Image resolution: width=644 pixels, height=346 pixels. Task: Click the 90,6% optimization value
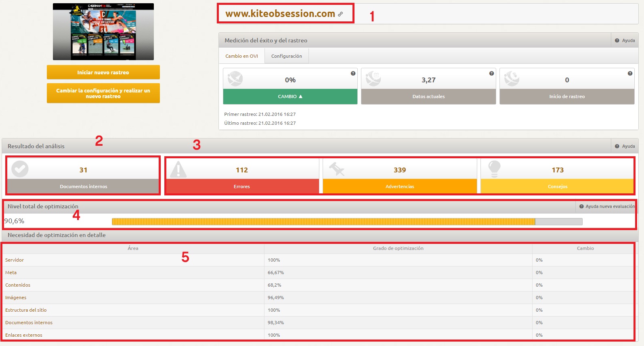coord(15,221)
